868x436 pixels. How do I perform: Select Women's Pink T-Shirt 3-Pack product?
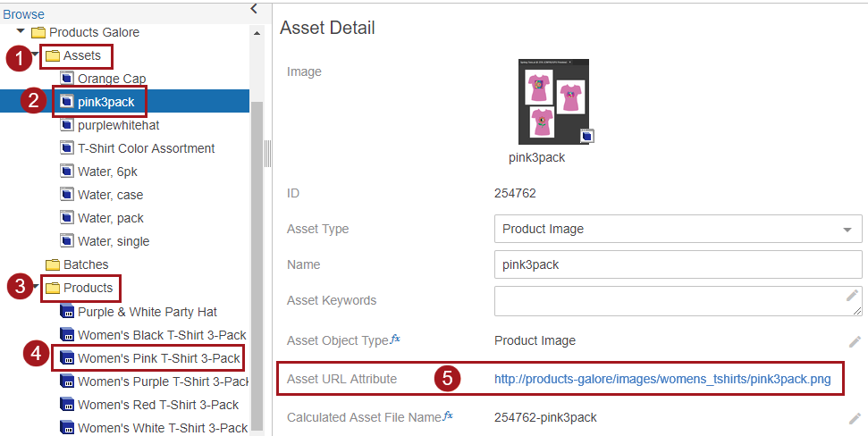[158, 358]
